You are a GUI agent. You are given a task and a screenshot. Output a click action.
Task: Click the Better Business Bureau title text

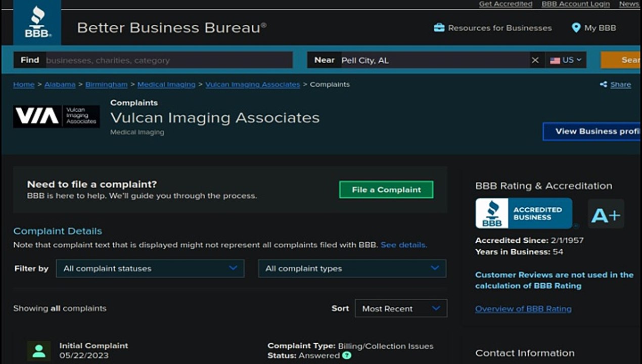172,28
